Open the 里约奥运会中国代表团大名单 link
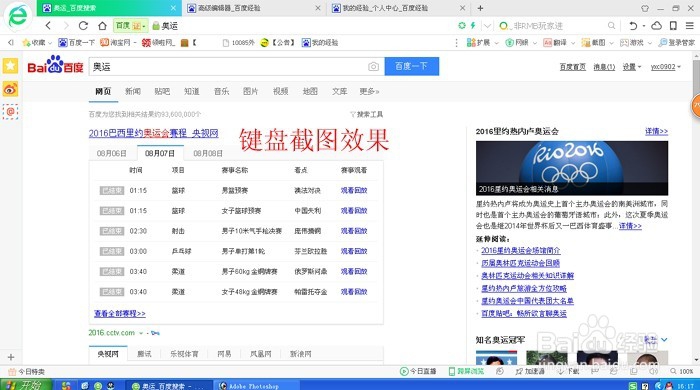 527,301
